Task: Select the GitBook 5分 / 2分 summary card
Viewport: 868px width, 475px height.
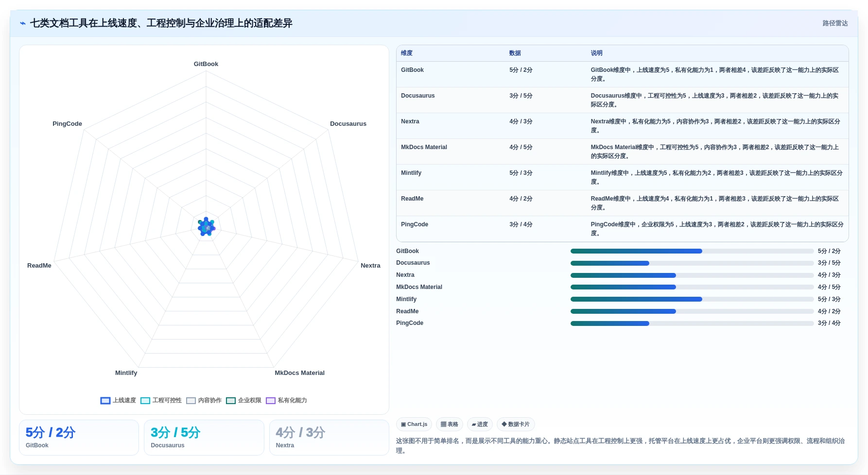Action: click(x=79, y=438)
